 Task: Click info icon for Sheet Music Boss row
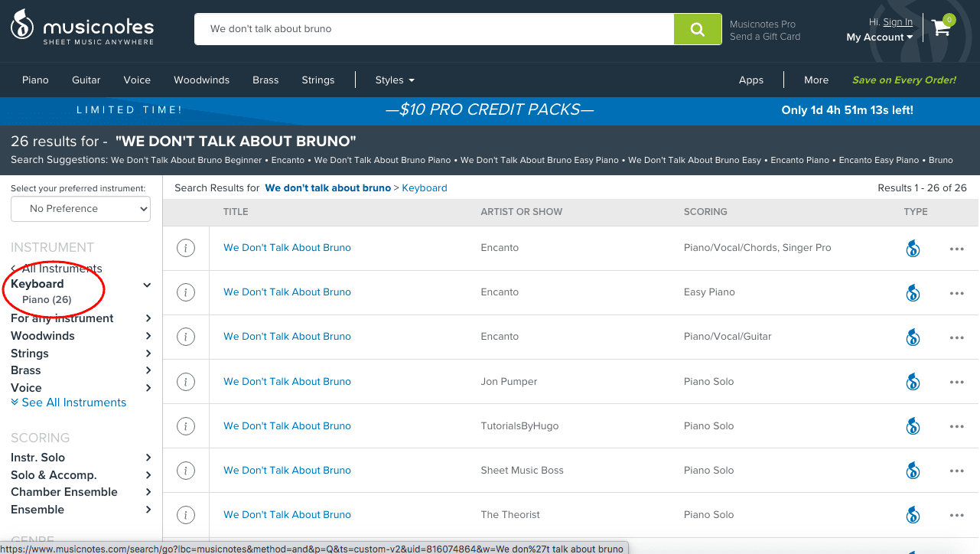click(186, 471)
